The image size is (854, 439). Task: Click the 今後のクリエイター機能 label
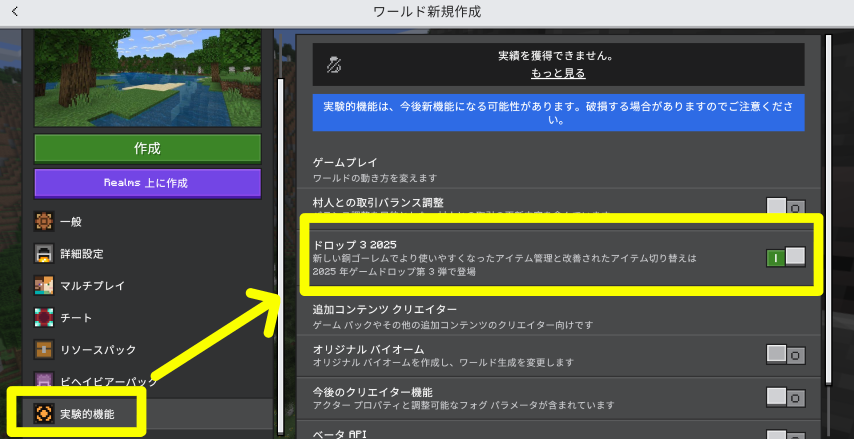373,392
